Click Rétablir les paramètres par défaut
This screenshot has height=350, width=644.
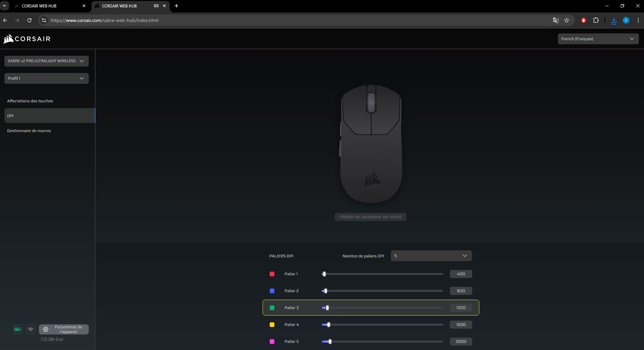pyautogui.click(x=370, y=217)
